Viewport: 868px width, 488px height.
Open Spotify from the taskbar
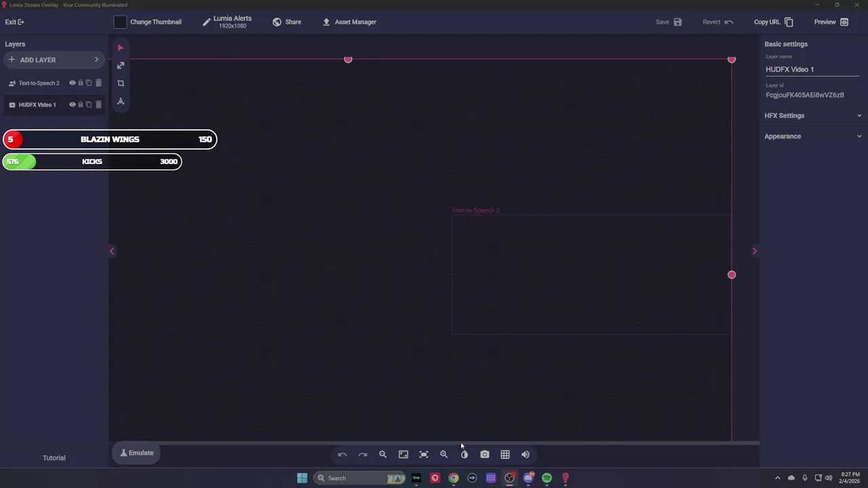coord(547,478)
